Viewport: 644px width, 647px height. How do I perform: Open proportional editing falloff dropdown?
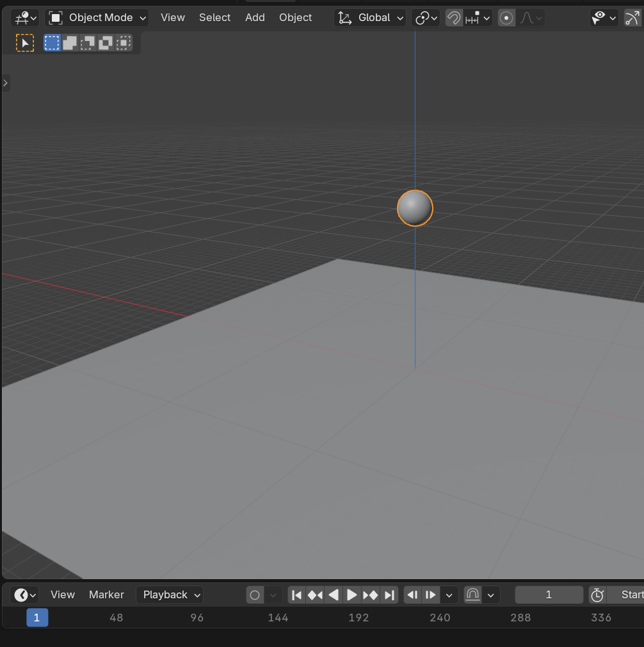[530, 18]
